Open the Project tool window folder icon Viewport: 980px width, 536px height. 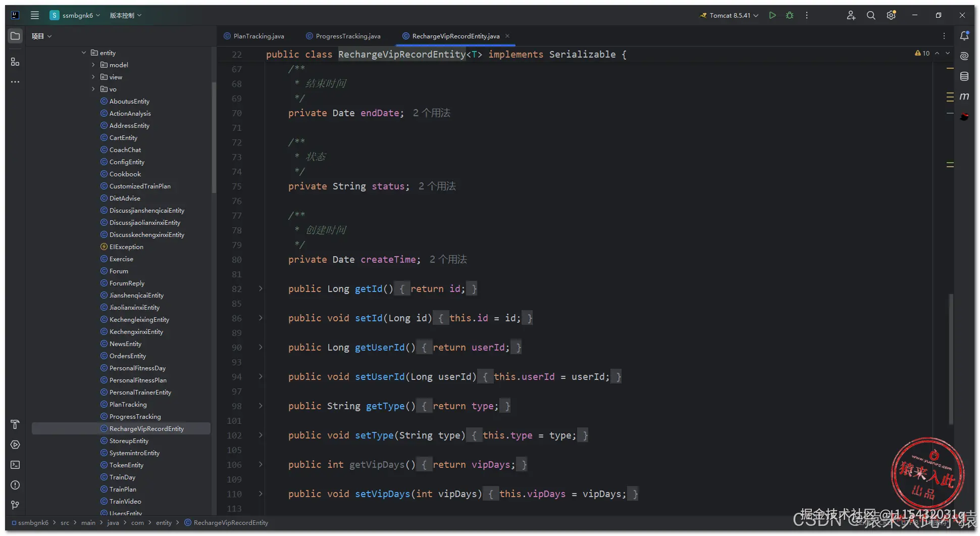15,36
